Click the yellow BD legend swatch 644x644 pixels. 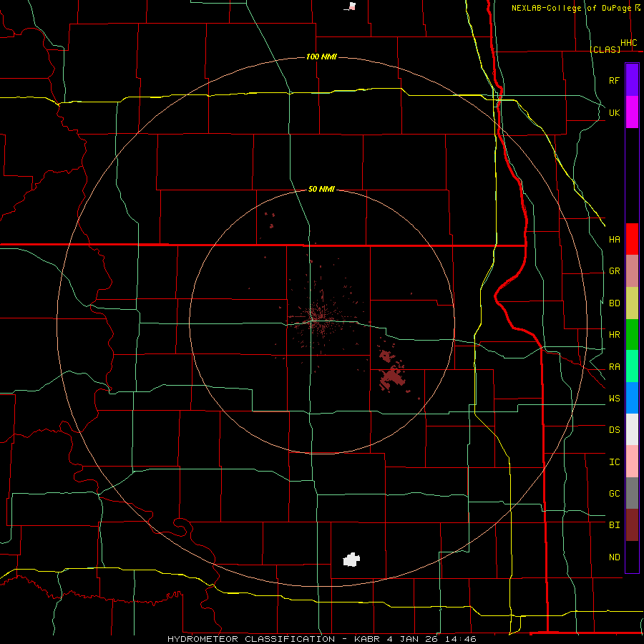(x=632, y=303)
